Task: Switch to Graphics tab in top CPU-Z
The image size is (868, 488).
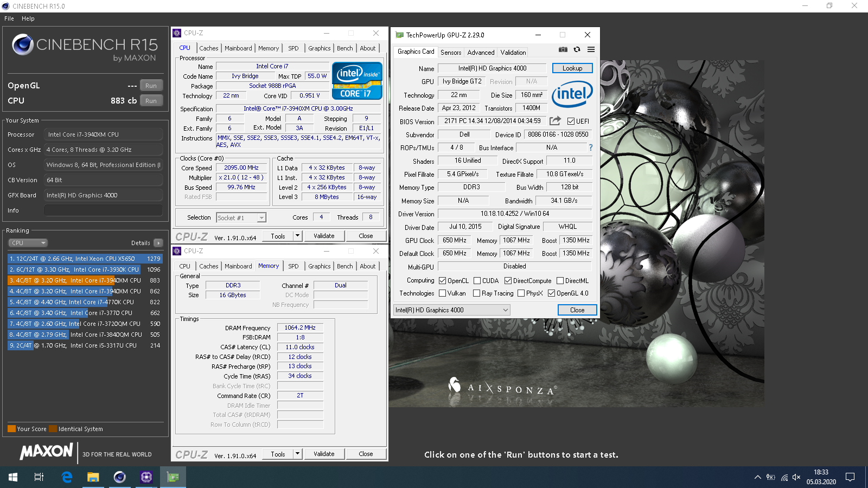Action: click(x=320, y=48)
